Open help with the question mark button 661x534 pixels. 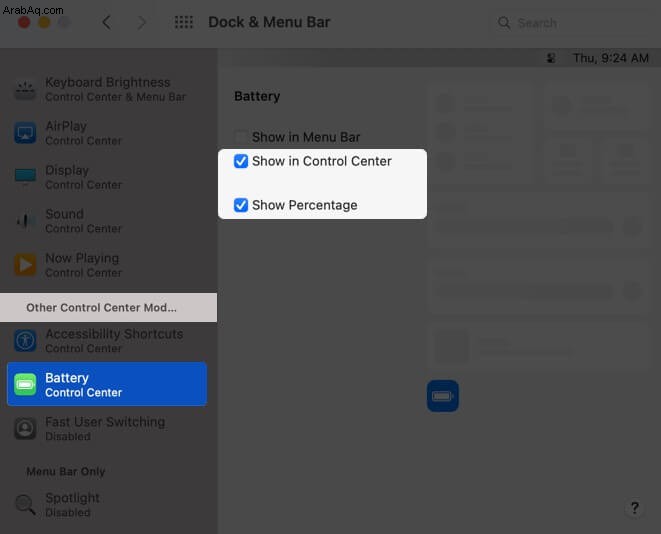pyautogui.click(x=634, y=508)
